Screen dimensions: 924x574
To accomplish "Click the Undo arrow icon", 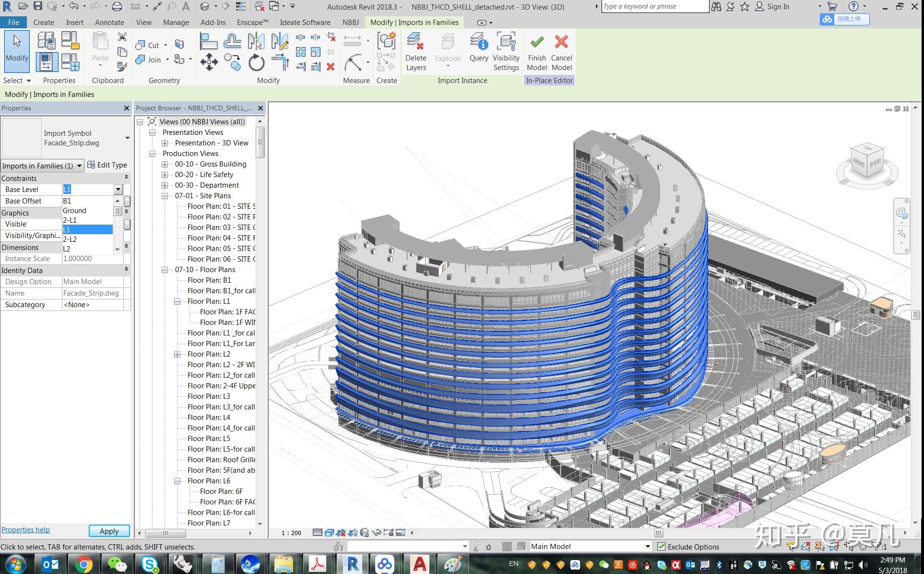I will (x=73, y=6).
